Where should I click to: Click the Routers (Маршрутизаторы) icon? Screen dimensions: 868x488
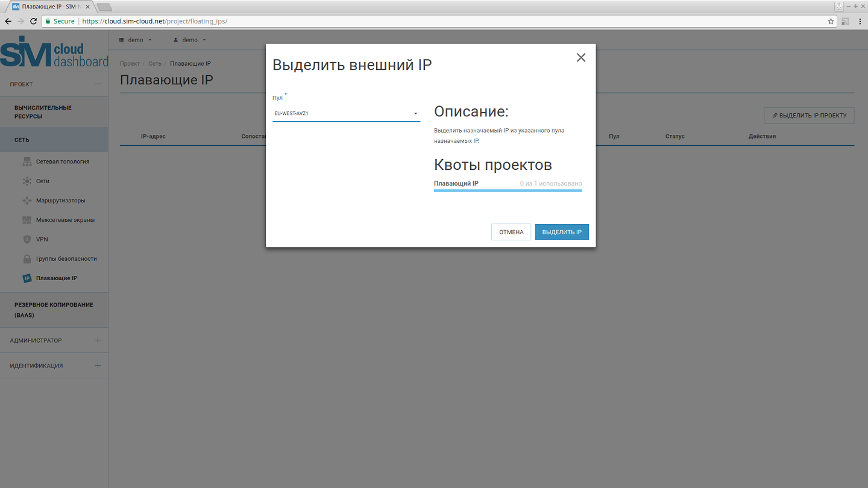[27, 201]
